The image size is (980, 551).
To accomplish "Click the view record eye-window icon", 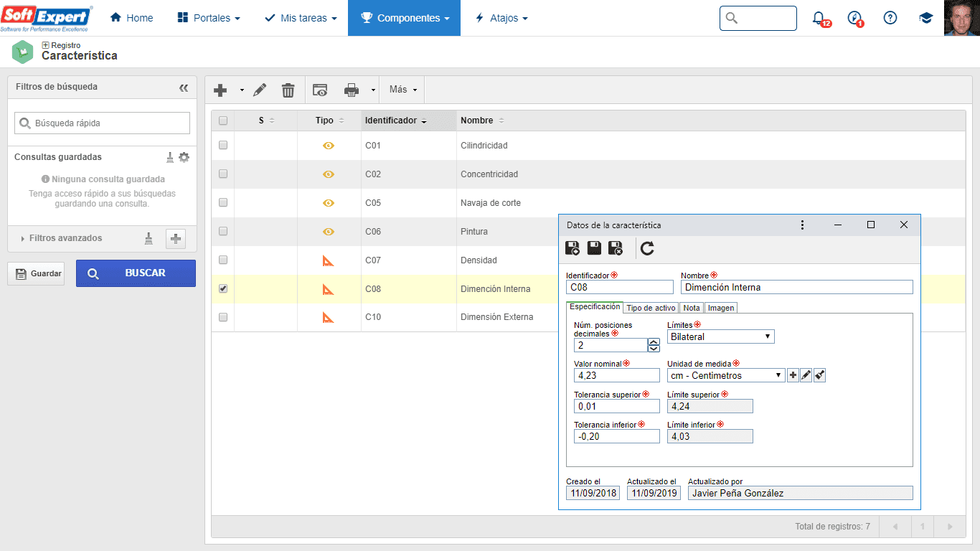I will 320,90.
